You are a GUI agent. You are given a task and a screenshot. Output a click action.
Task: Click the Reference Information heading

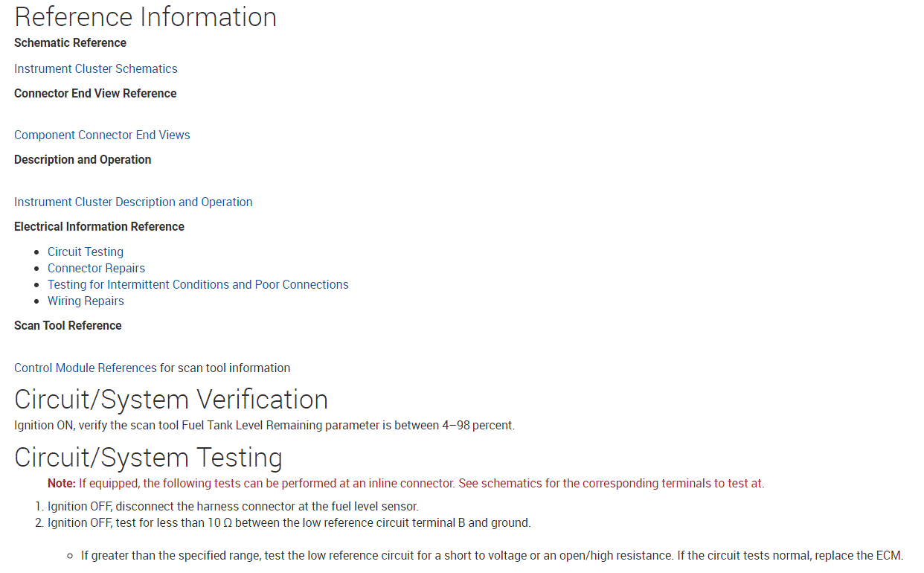[x=145, y=17]
